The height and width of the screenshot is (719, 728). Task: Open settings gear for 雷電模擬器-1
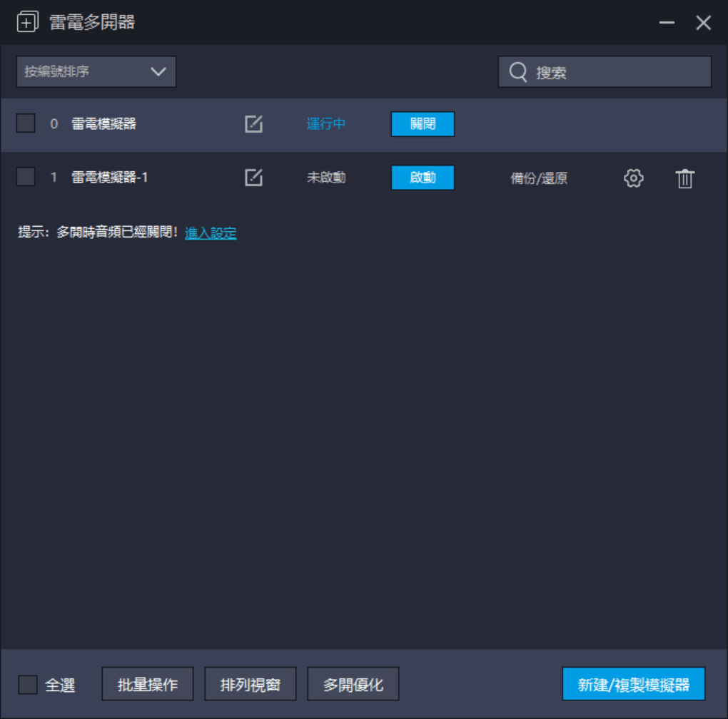point(633,178)
